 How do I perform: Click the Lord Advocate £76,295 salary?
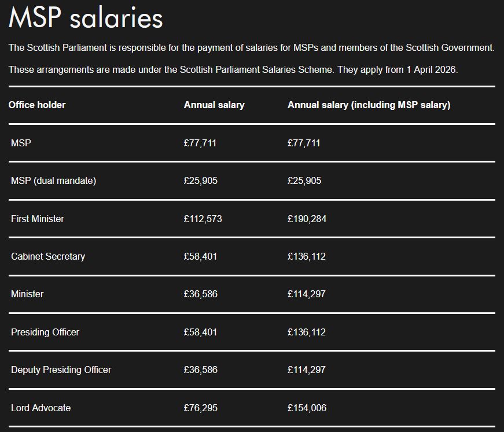pos(201,408)
